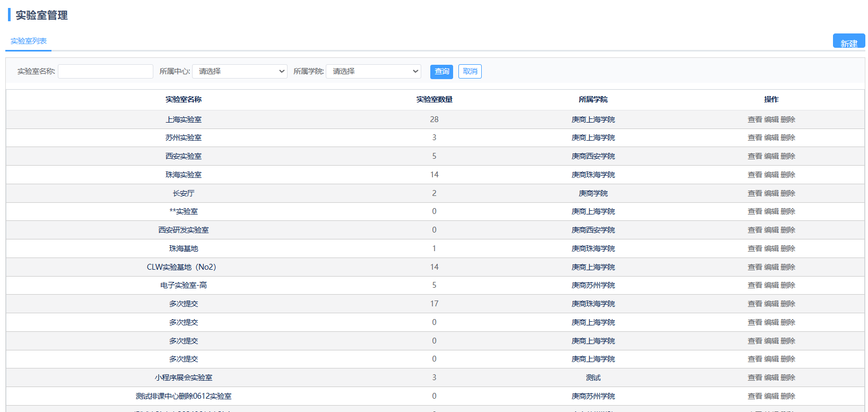Edit the 珠海基地 row

(x=771, y=248)
